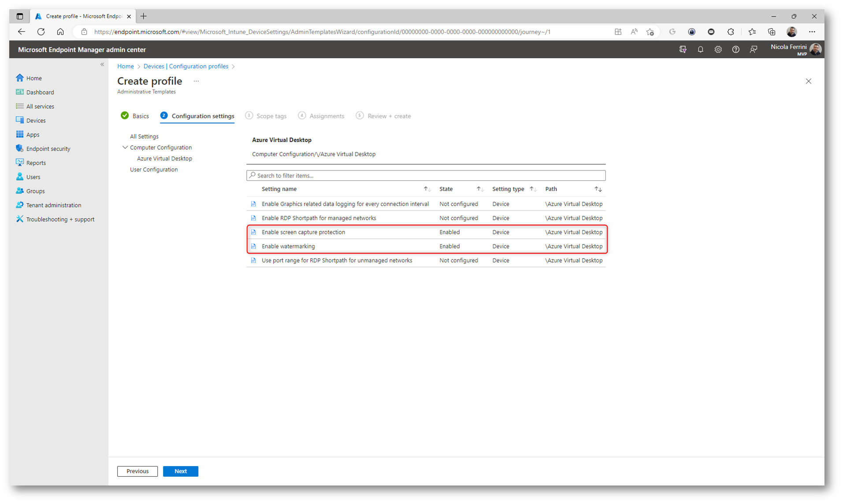Open the Enable watermarking setting
The image size is (843, 504).
coord(288,246)
